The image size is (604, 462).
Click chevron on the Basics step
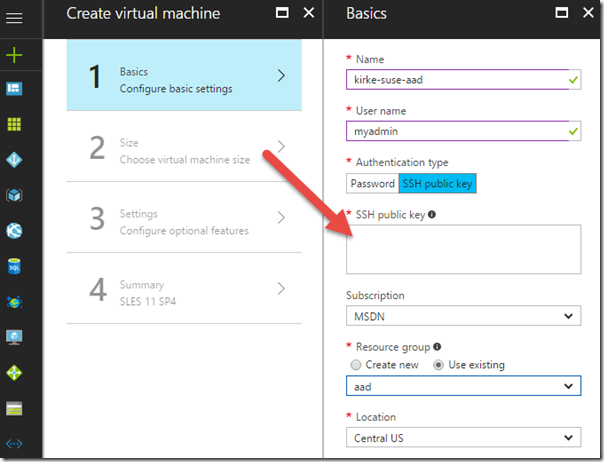click(282, 76)
